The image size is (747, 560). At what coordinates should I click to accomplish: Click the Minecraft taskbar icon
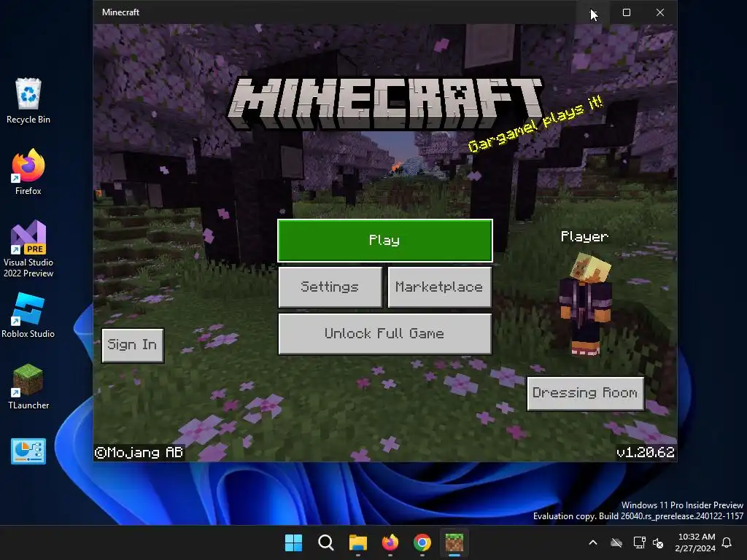(454, 542)
